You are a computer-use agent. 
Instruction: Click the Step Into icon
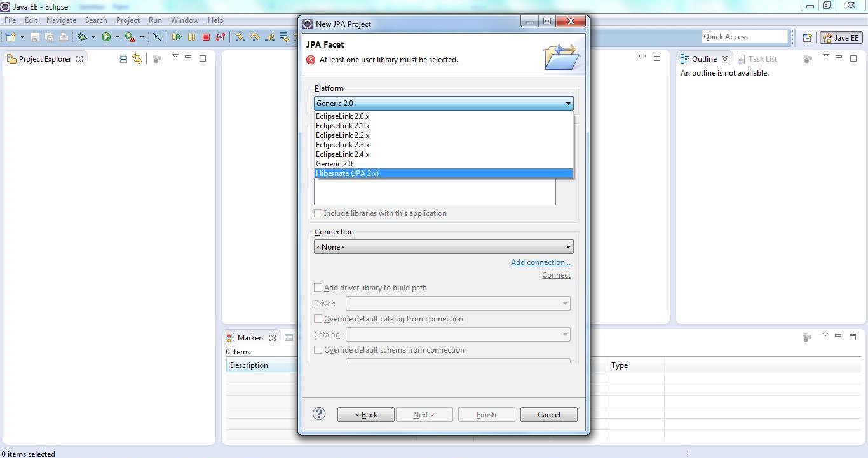coord(240,37)
